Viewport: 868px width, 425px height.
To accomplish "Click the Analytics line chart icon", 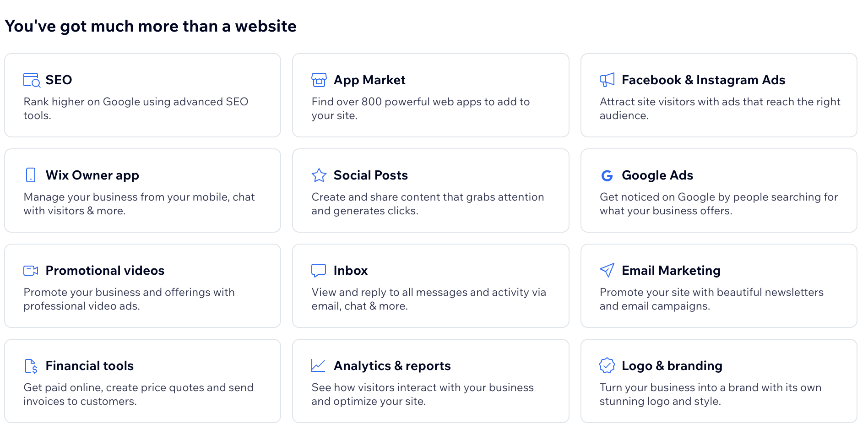I will 319,365.
